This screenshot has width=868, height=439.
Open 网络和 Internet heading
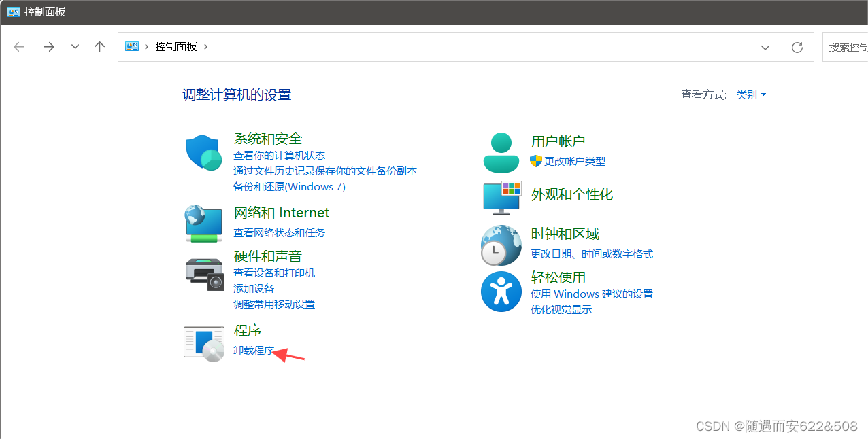pyautogui.click(x=282, y=213)
